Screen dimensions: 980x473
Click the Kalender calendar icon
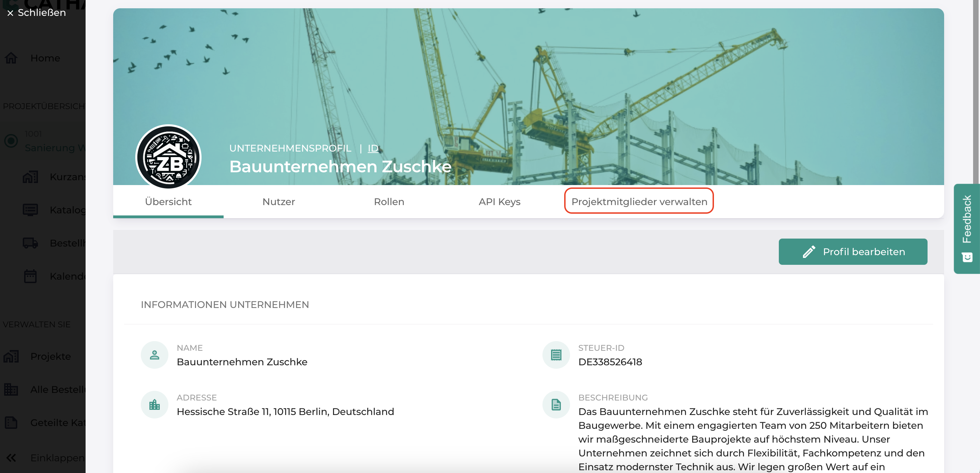30,276
